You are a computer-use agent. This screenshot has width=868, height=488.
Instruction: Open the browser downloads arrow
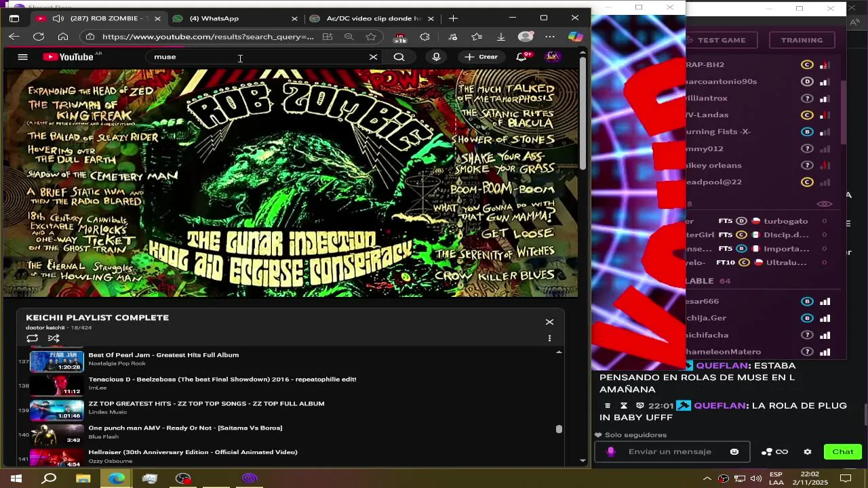(500, 37)
